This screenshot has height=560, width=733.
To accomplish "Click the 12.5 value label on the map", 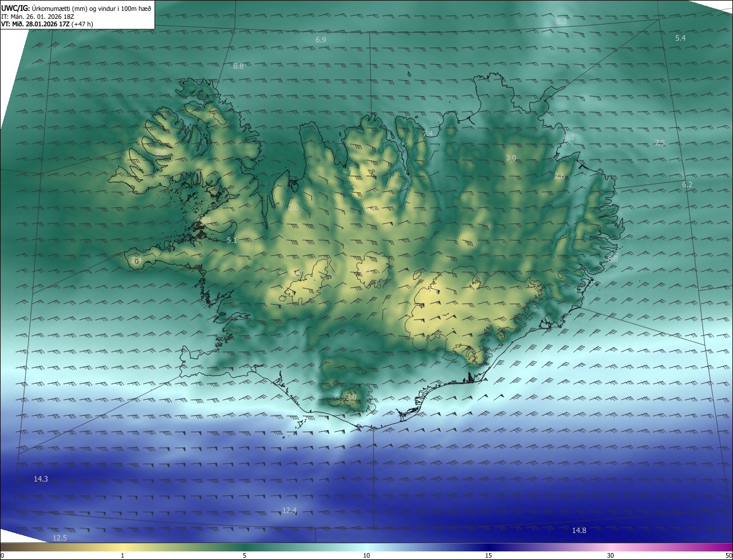I will click(x=60, y=538).
